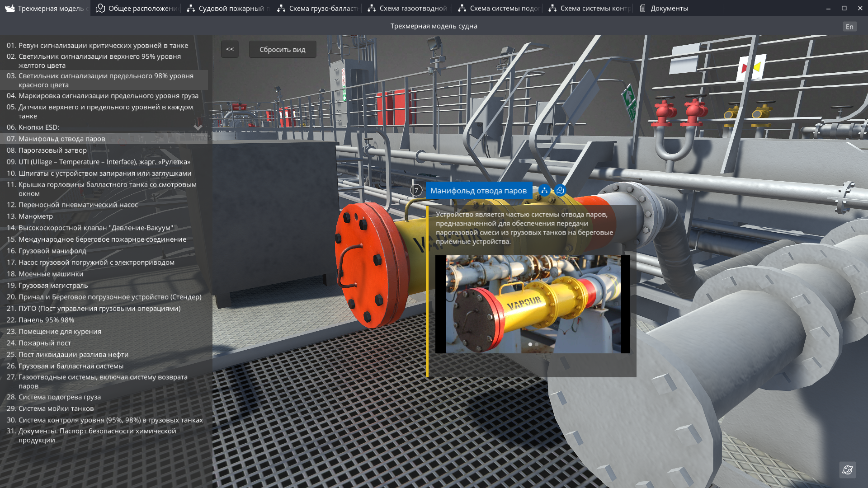Select 16. Грузовой манифолд
Screen dimensions: 868x488
coord(104,251)
